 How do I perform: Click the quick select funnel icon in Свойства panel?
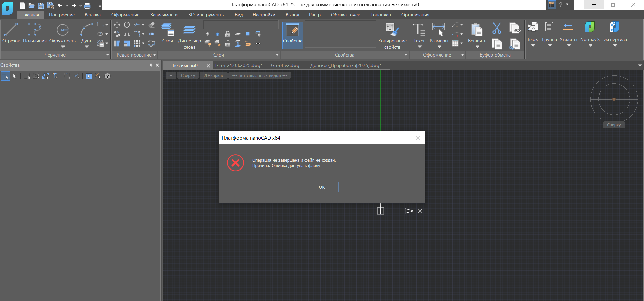tap(55, 76)
